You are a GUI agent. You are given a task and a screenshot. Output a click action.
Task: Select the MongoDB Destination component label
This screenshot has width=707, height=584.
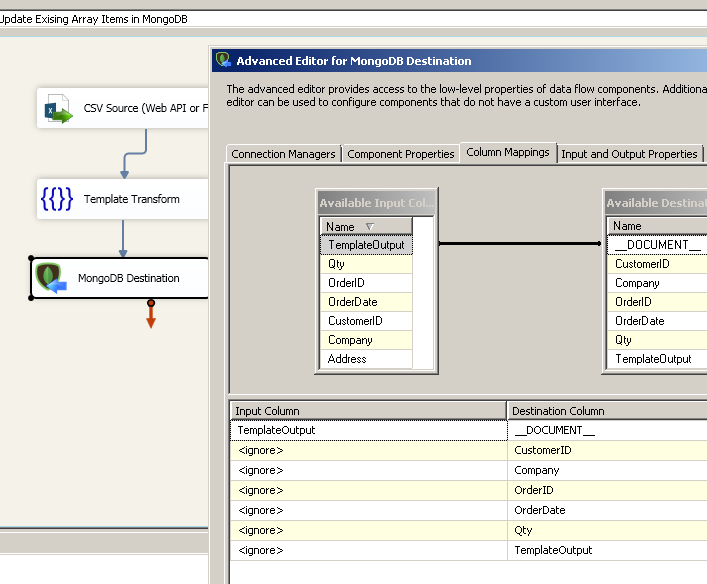tap(129, 278)
